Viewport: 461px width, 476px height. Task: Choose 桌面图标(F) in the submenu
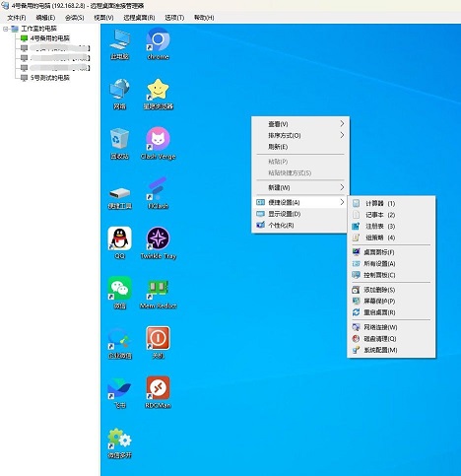tap(391, 252)
